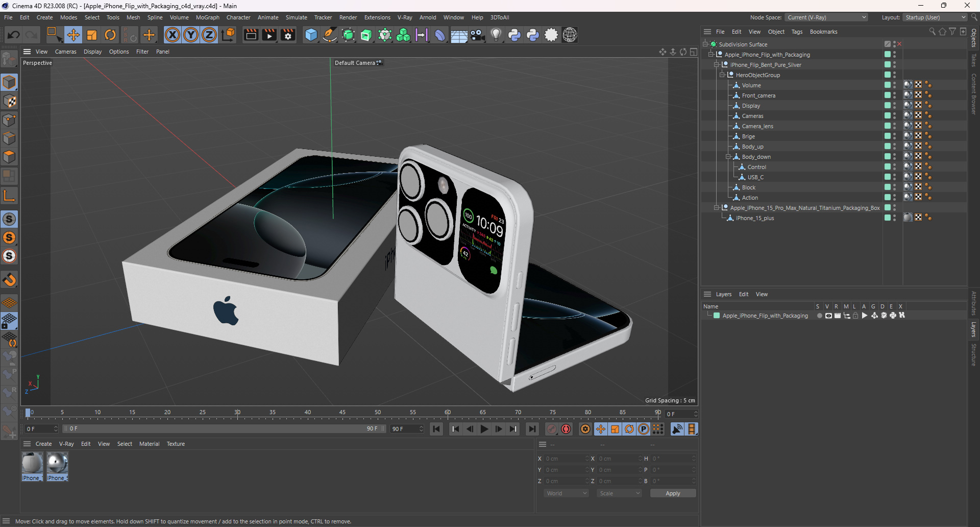This screenshot has height=527, width=980.
Task: Collapse the HeroObjectGroup tree node
Action: click(722, 75)
